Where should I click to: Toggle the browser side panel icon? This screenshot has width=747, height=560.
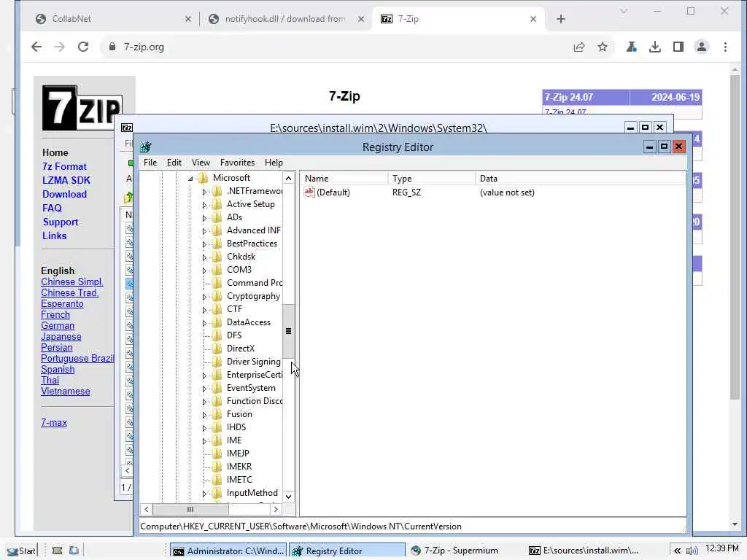tap(678, 47)
